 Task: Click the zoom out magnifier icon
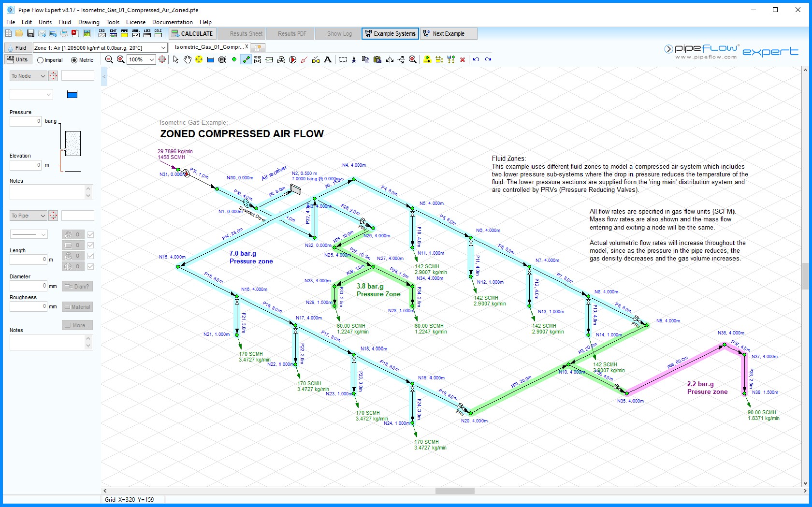pyautogui.click(x=109, y=59)
